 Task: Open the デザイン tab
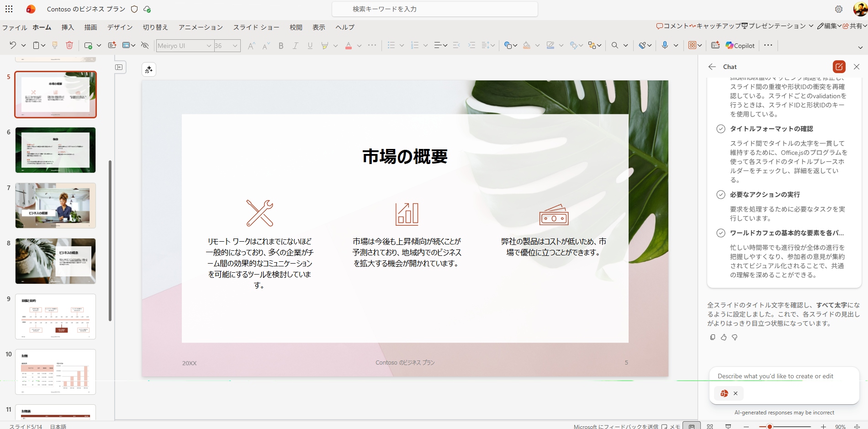click(120, 27)
